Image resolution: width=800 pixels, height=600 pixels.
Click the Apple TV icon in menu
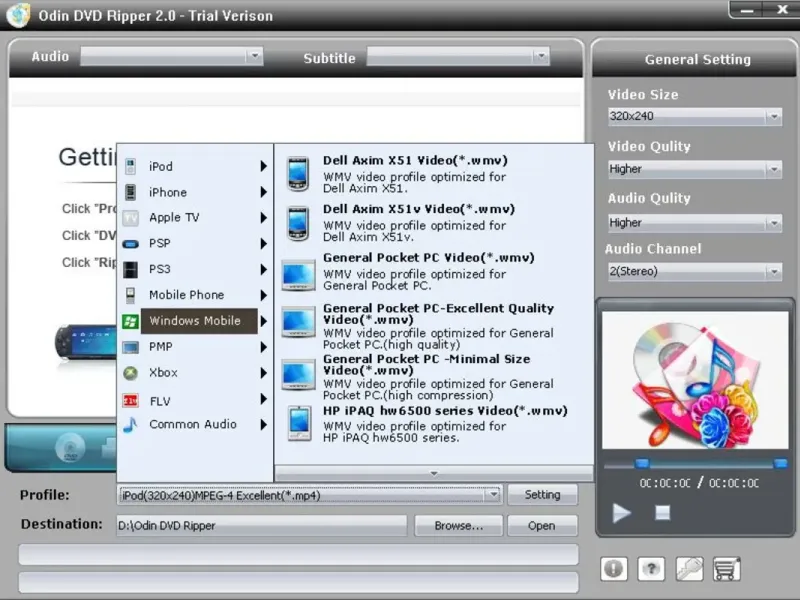[x=131, y=218]
